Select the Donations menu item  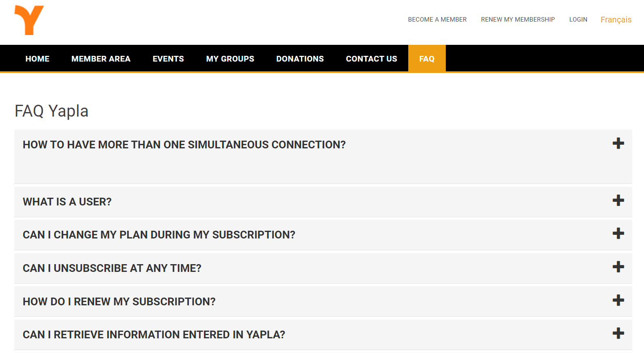click(x=300, y=59)
